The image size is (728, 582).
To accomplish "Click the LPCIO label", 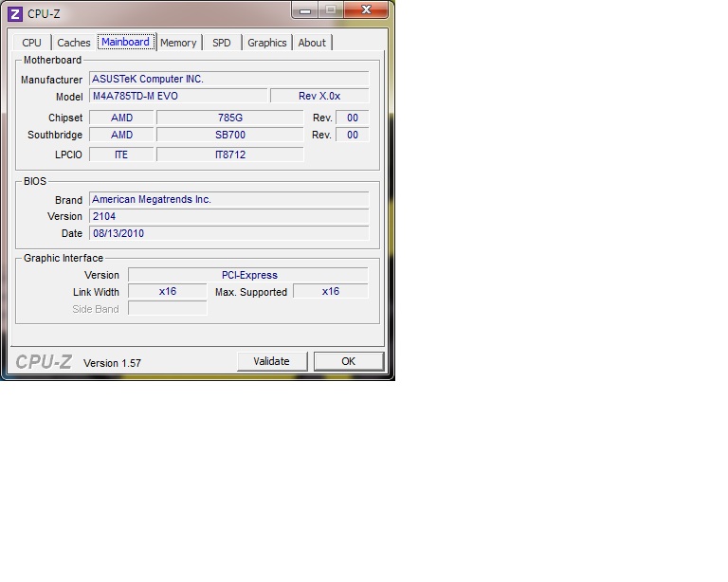I will point(68,155).
